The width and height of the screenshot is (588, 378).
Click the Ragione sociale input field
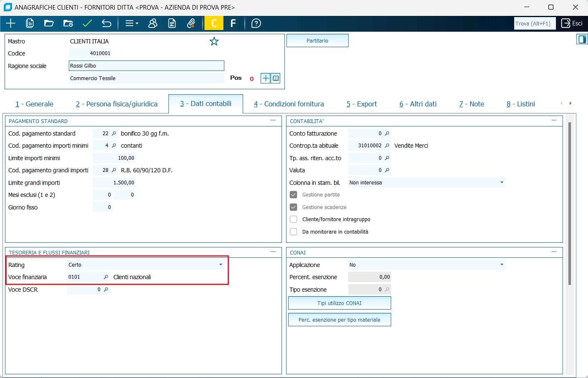pyautogui.click(x=146, y=66)
